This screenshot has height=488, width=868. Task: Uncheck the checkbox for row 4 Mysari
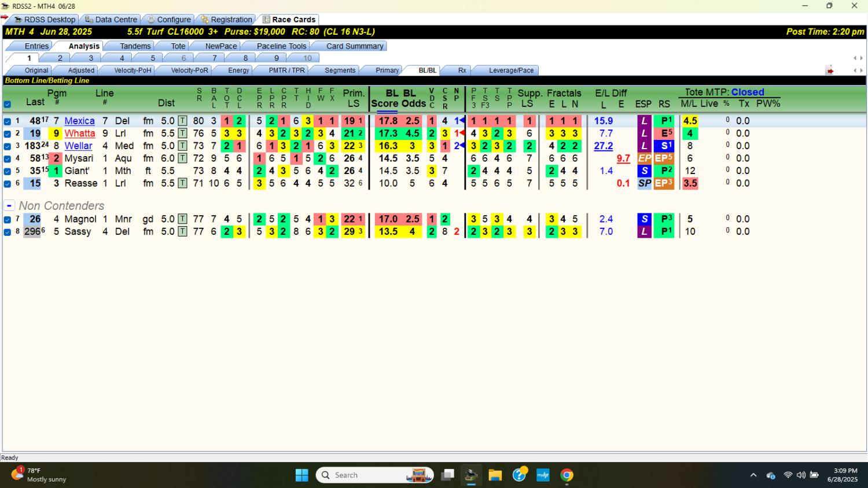coord(8,158)
